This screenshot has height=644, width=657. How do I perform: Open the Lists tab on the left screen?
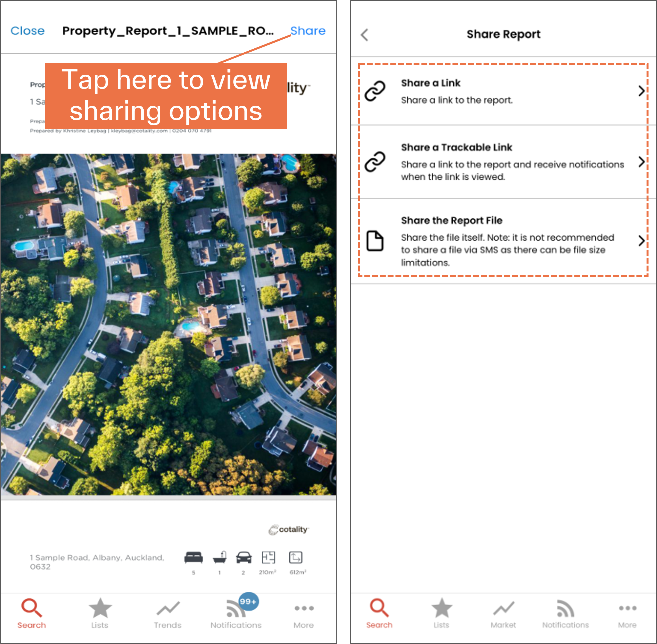point(100,613)
